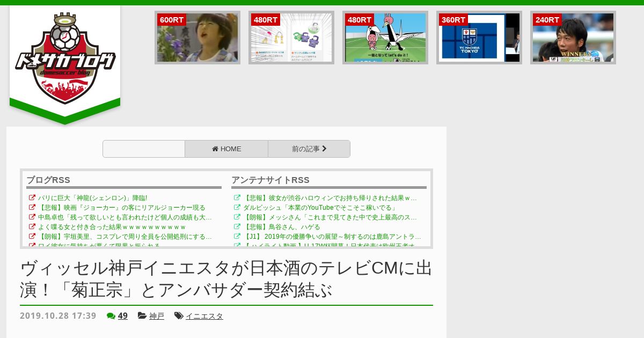Open the 480RT thumbnail with bird mascots
Viewport: 644px width, 338px height.
[385, 38]
